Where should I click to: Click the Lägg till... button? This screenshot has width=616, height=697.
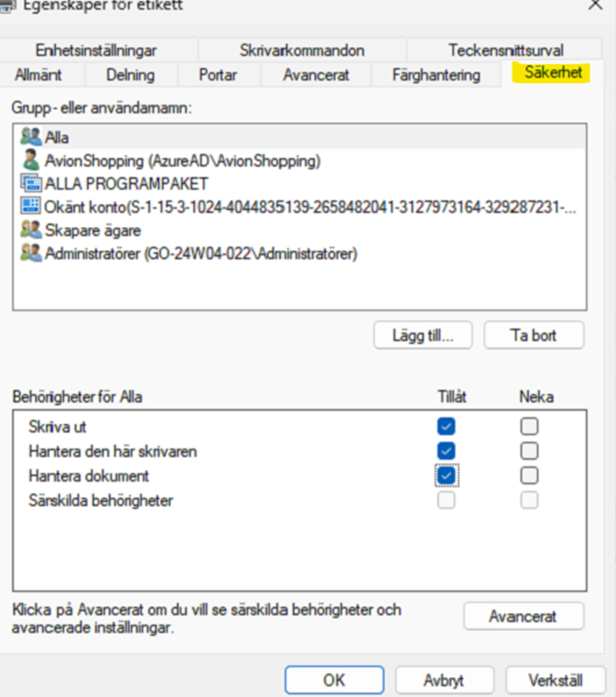click(x=423, y=335)
